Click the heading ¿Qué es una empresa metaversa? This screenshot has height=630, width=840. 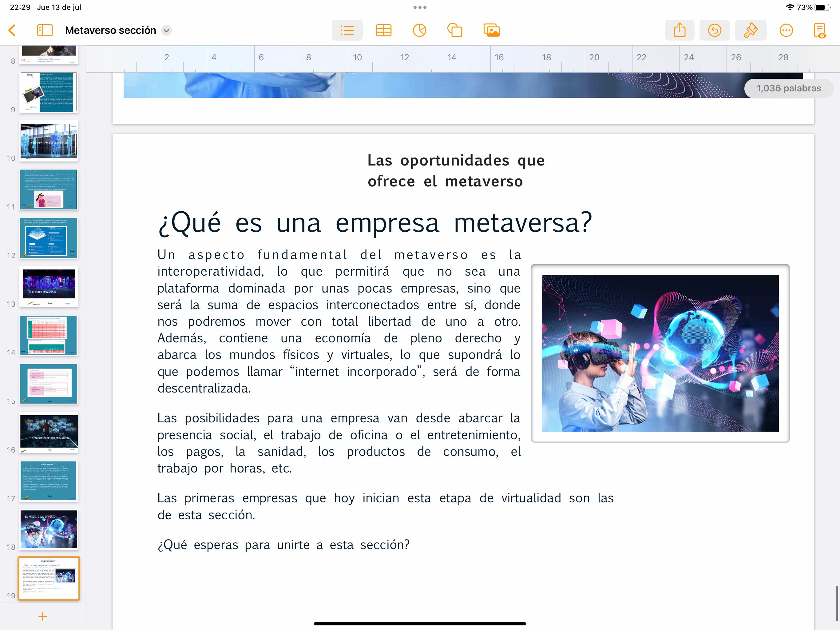coord(375,223)
